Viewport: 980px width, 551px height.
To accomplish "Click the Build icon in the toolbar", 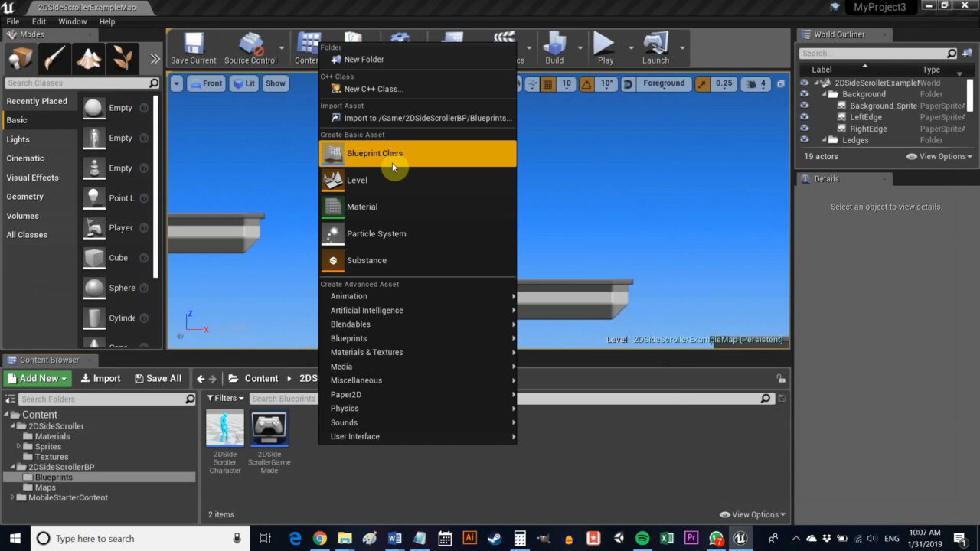I will click(553, 46).
